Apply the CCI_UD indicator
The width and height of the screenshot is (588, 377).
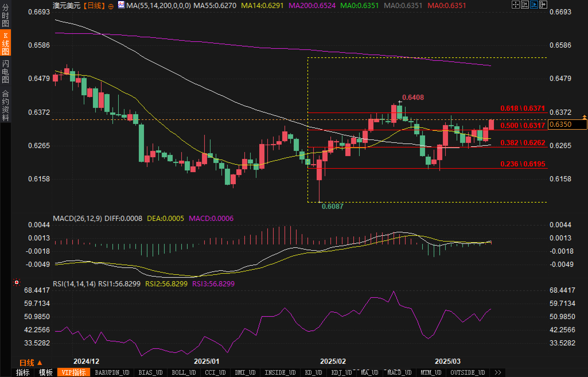(x=215, y=372)
